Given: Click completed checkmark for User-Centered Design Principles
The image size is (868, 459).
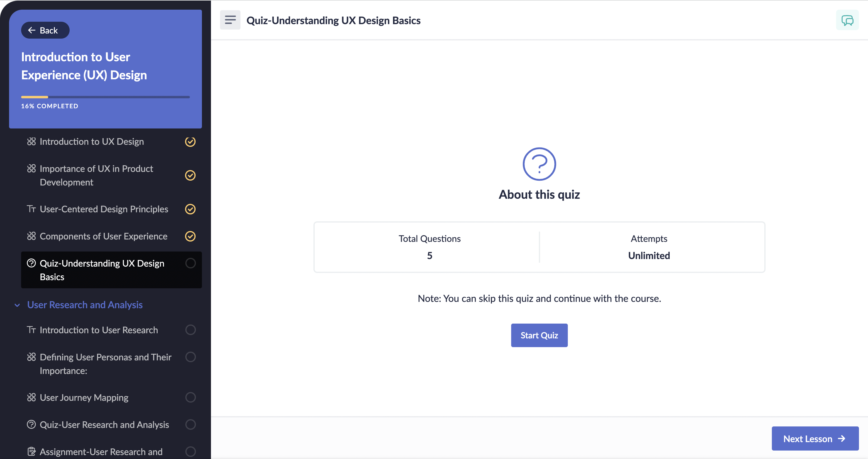Looking at the screenshot, I should 190,209.
